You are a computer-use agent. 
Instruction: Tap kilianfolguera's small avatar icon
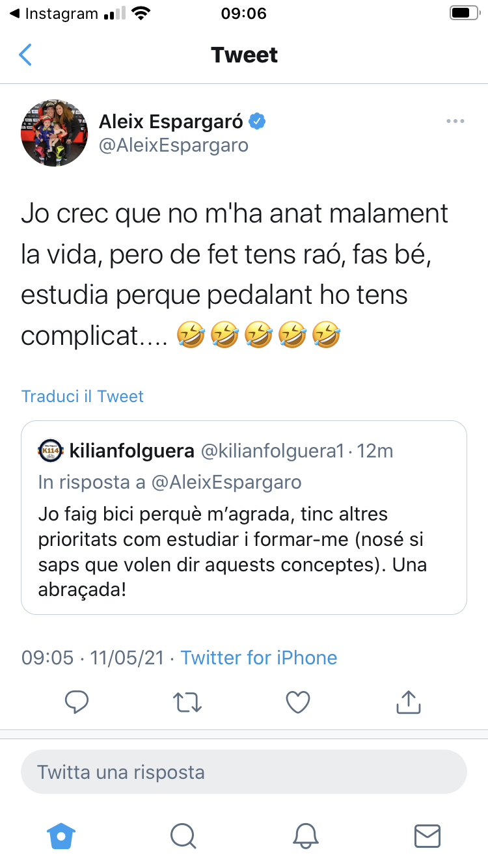coord(50,450)
